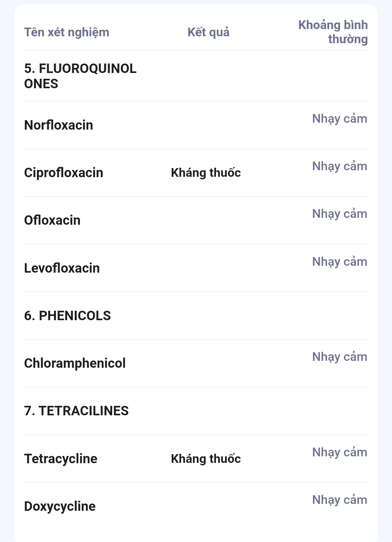Tap the Ciprofloxacin test name
The height and width of the screenshot is (542, 392).
[64, 173]
